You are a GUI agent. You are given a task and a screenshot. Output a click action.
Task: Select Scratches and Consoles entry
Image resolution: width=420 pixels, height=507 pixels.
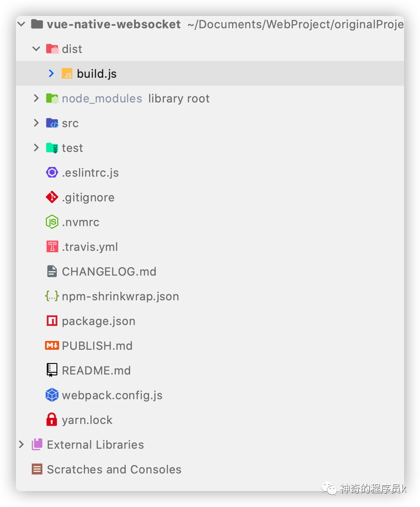click(114, 469)
